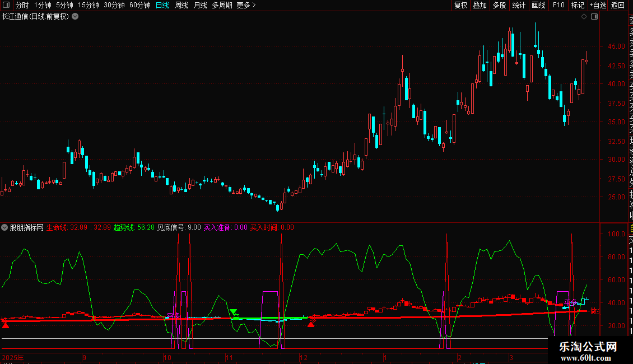Screen dimensions: 633x364
Task: Open the 统计 statistics tool
Action: (519, 5)
